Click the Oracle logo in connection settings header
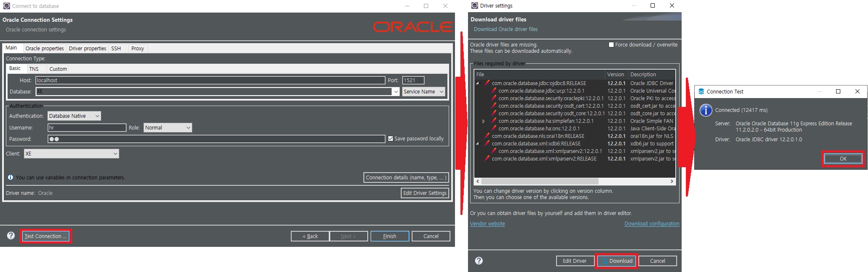 click(413, 27)
